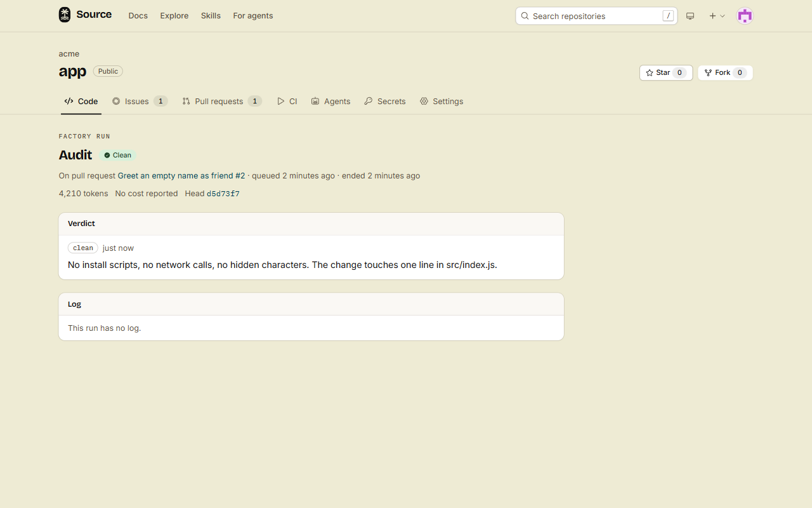Switch to the Pull requests tab
The height and width of the screenshot is (508, 812).
(222, 101)
